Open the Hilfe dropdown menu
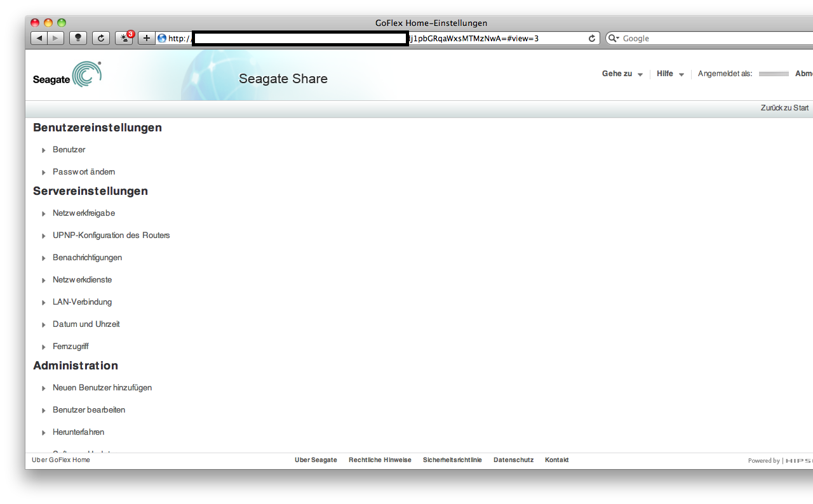 [670, 74]
